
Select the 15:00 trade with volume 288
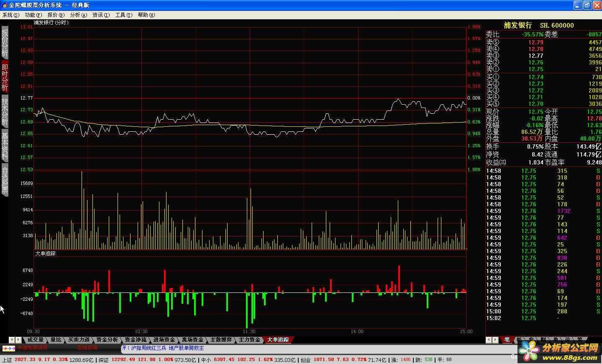coord(543,311)
